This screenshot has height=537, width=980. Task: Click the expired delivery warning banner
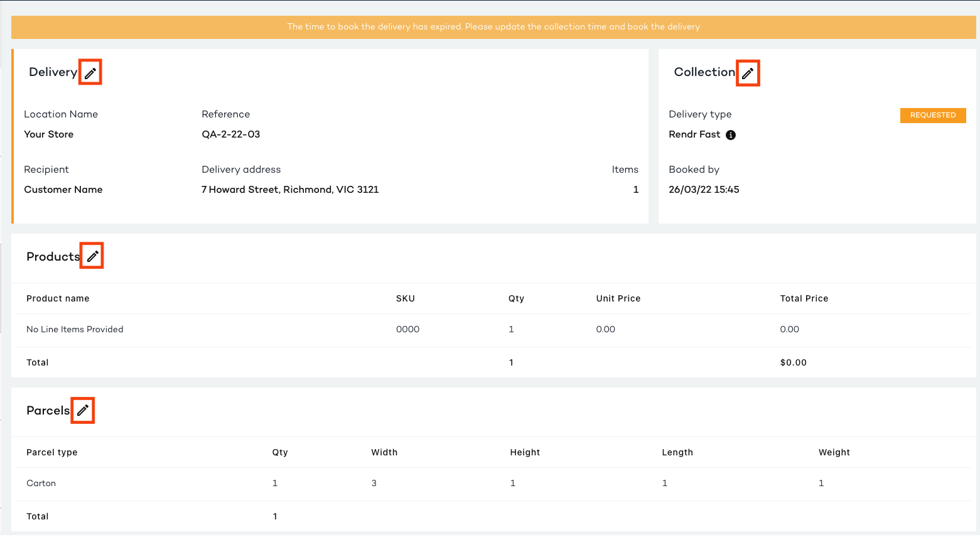point(493,27)
